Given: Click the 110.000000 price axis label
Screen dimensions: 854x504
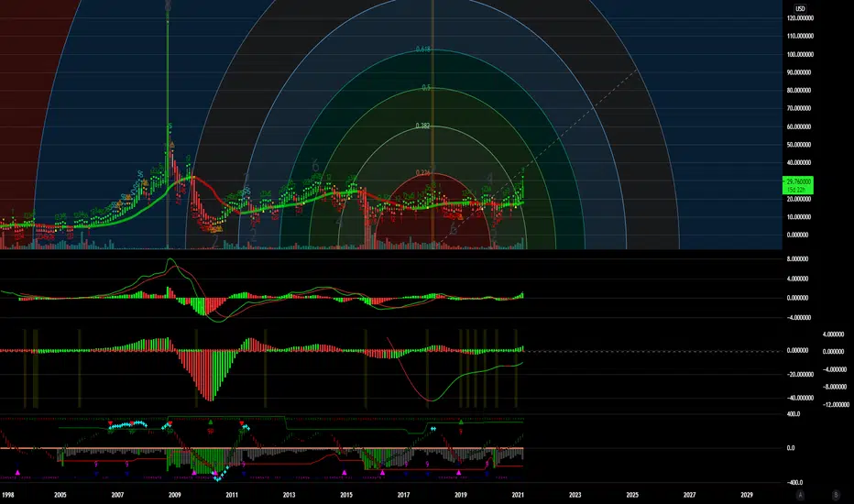Looking at the screenshot, I should click(800, 36).
